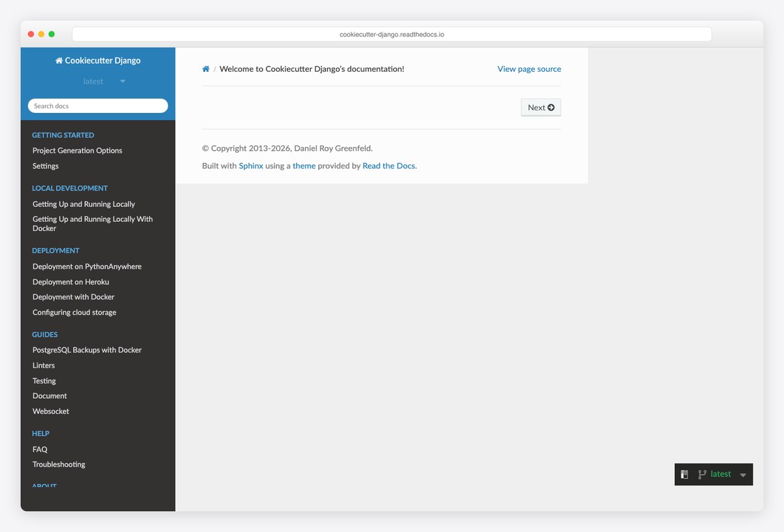Screen dimensions: 784x532
Task: Expand the flyout version caret
Action: 743,475
